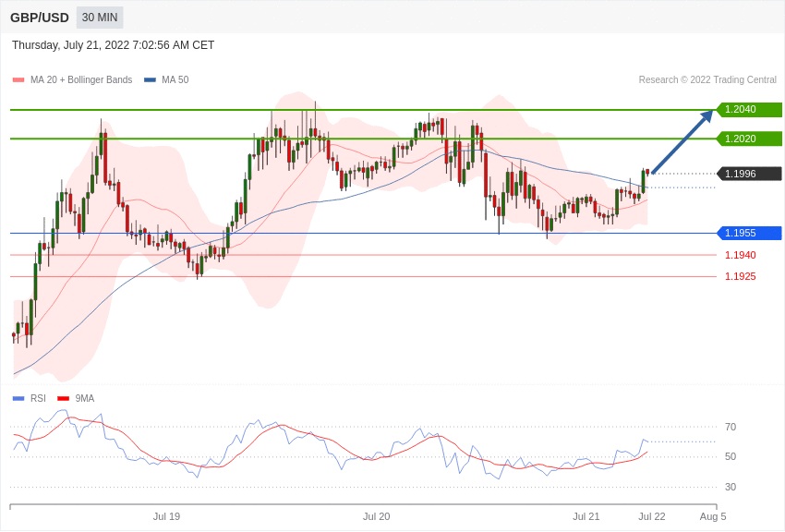Click the Aug 5 date axis label
The image size is (785, 532).
[x=713, y=516]
